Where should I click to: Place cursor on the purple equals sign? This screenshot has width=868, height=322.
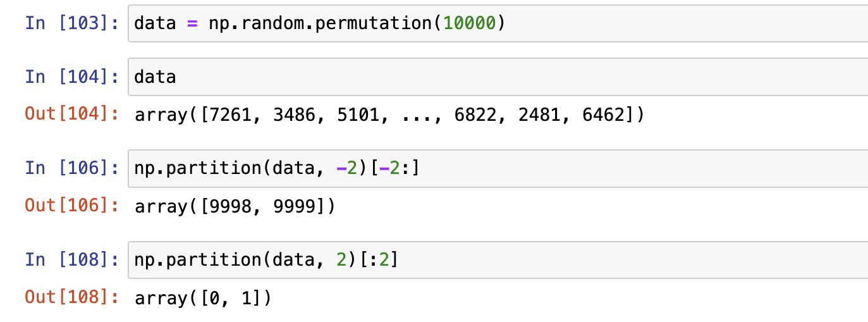coord(193,24)
